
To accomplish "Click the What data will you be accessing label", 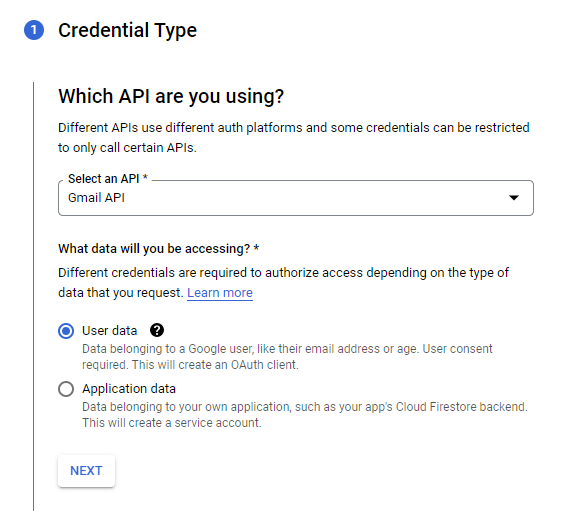I will click(158, 249).
